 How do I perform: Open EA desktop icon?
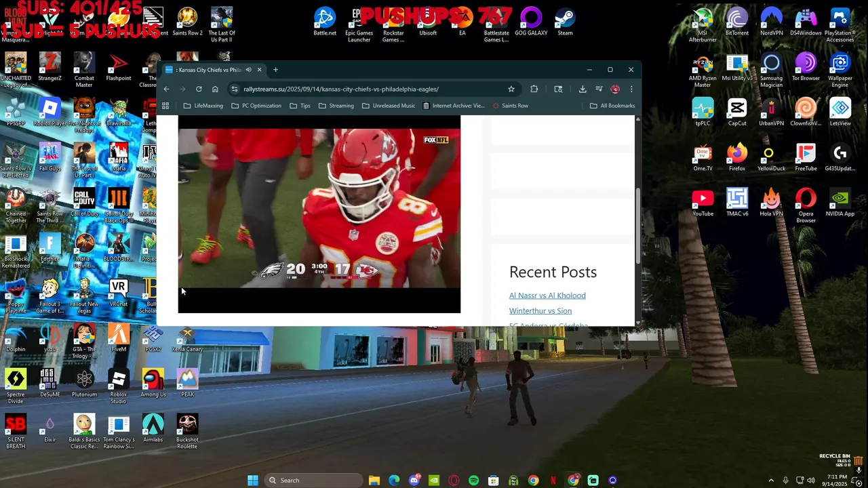click(462, 22)
